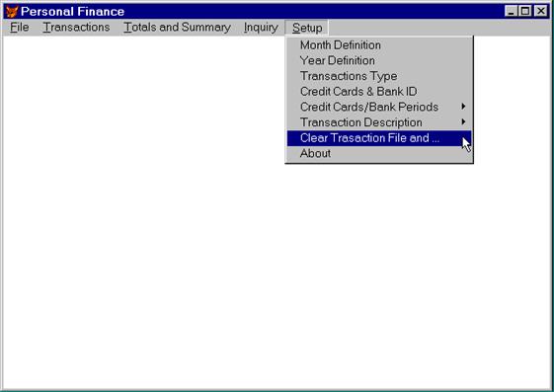Select Credit Cards & Bank ID

click(379, 92)
